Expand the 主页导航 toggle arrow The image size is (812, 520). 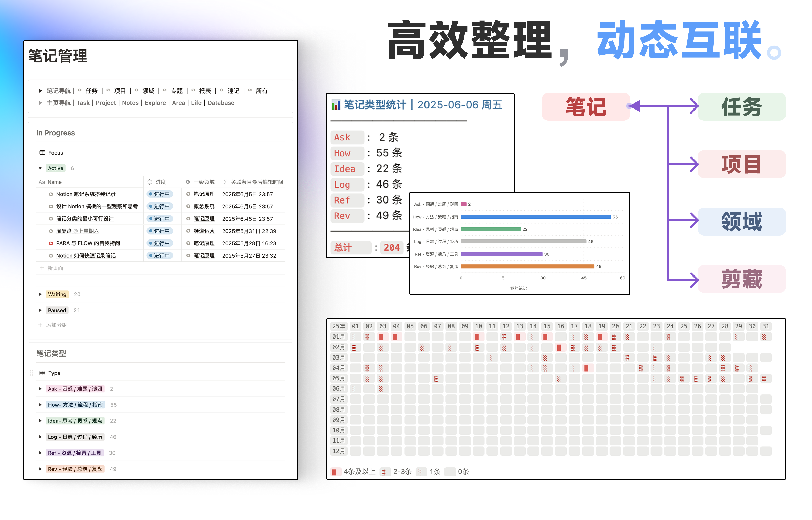point(41,103)
